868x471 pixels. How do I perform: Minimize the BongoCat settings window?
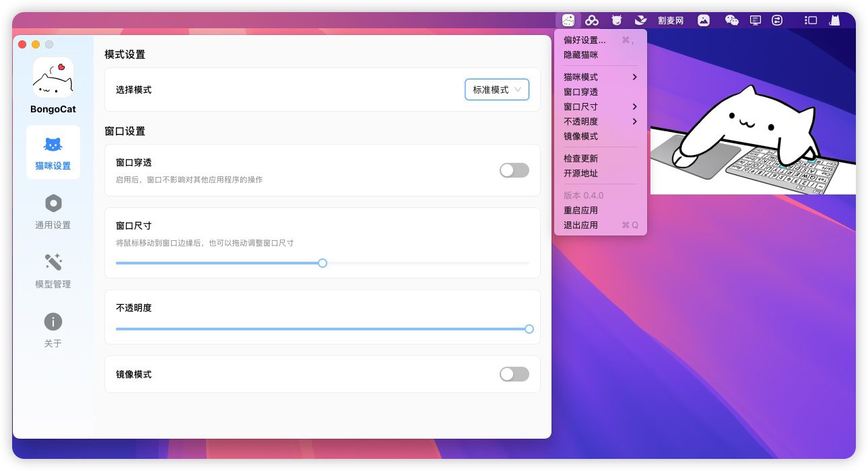point(36,44)
